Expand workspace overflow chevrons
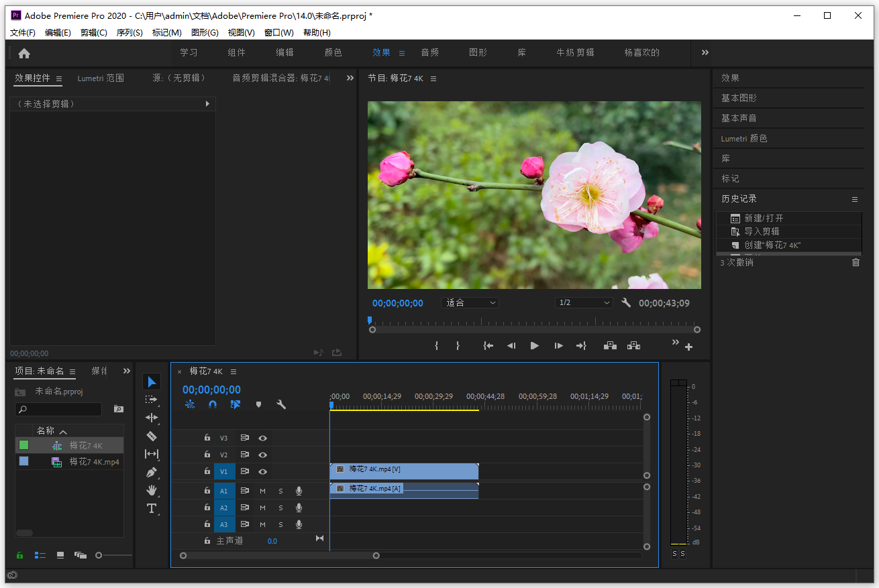 click(x=705, y=52)
